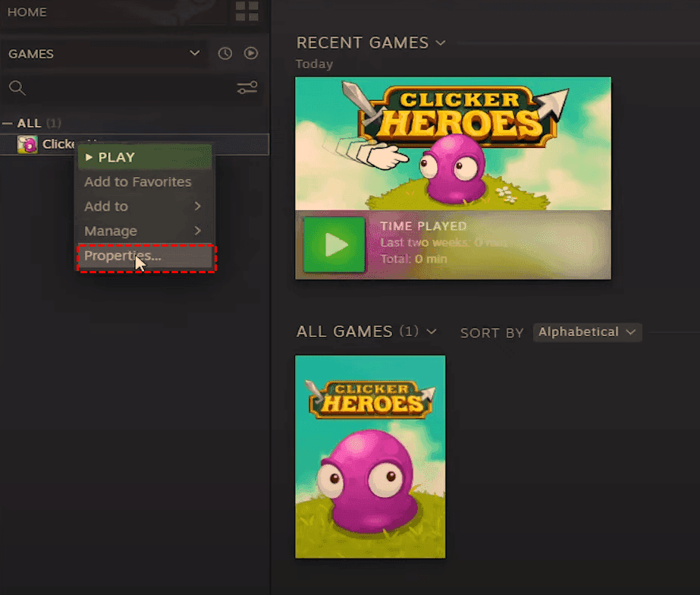Image resolution: width=700 pixels, height=595 pixels.
Task: Open the Alphabetical sort dropdown
Action: coord(587,332)
